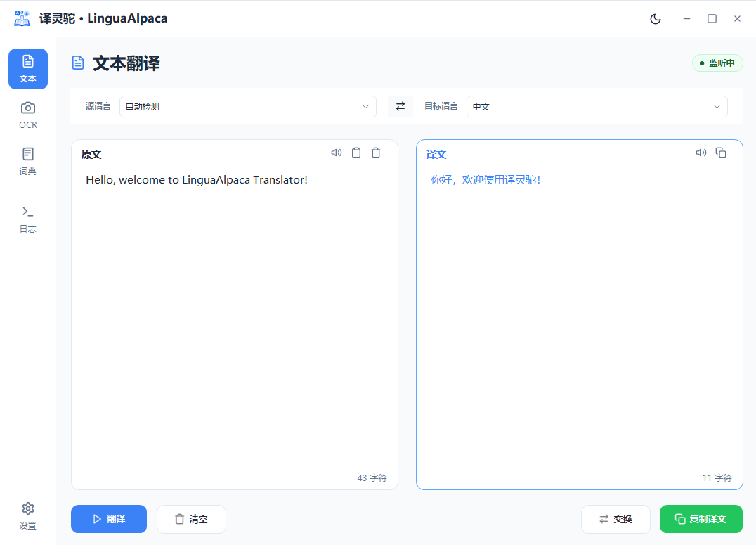Open 设置 settings
The image size is (756, 545).
[28, 516]
